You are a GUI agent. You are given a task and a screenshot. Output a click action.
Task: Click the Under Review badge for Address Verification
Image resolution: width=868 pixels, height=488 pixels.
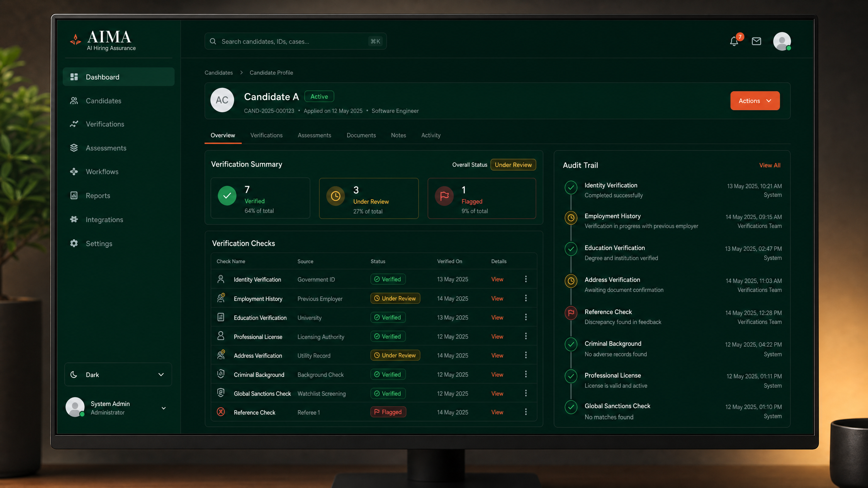click(395, 355)
